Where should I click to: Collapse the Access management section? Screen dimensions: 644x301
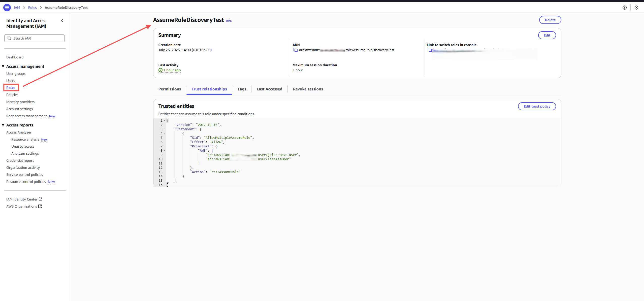click(x=3, y=66)
